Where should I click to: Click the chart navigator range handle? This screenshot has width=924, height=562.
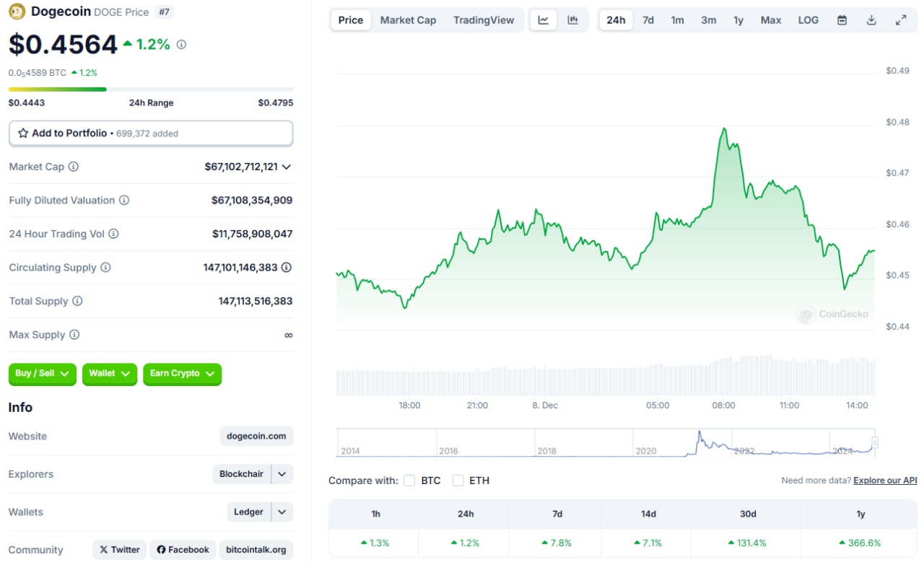pos(875,442)
